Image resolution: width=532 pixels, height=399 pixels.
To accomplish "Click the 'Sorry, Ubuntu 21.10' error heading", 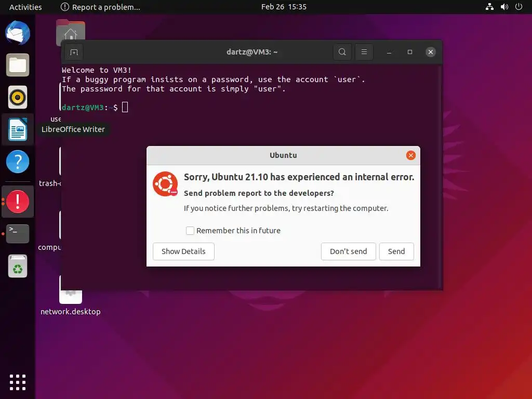I will click(x=299, y=177).
